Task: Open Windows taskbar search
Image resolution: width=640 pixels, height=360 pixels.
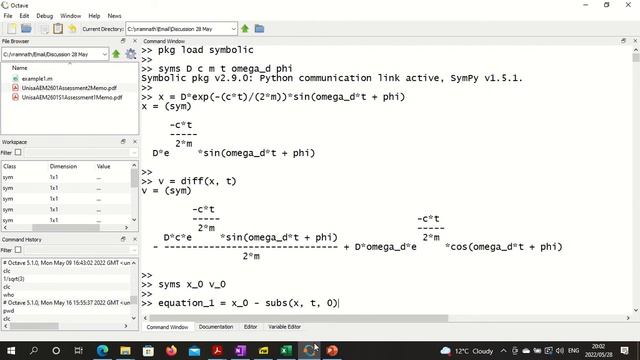Action: click(34, 351)
